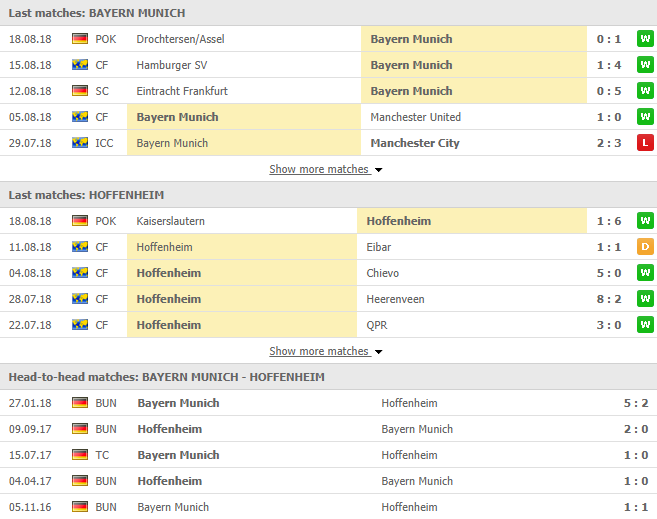
Task: Click the dropdown arrow after Hoffenheim's Show more matches
Action: 378,352
